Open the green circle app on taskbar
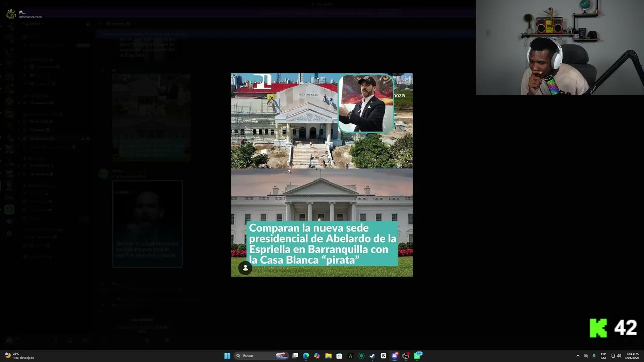This screenshot has height=362, width=644. point(361,356)
